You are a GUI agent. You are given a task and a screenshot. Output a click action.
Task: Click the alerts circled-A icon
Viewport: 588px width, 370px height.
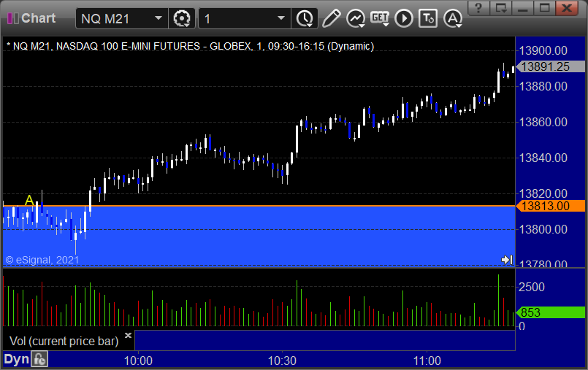coord(453,18)
